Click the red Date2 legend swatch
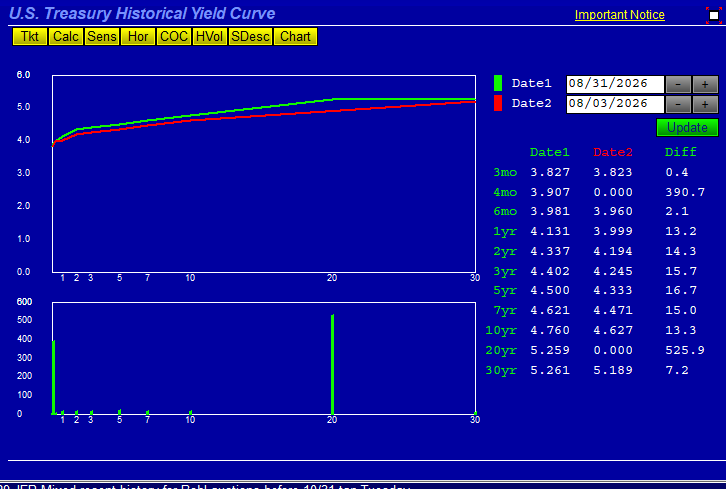Image resolution: width=726 pixels, height=489 pixels. tap(498, 103)
